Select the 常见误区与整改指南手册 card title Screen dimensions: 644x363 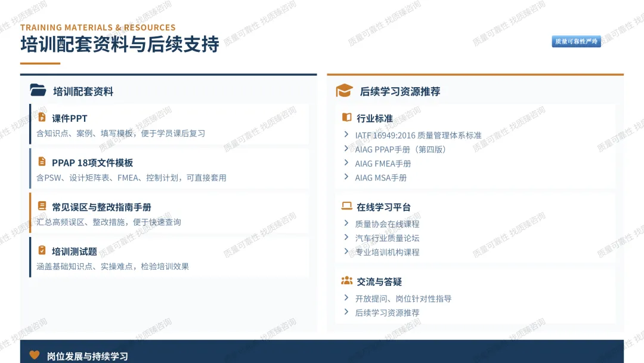point(101,207)
